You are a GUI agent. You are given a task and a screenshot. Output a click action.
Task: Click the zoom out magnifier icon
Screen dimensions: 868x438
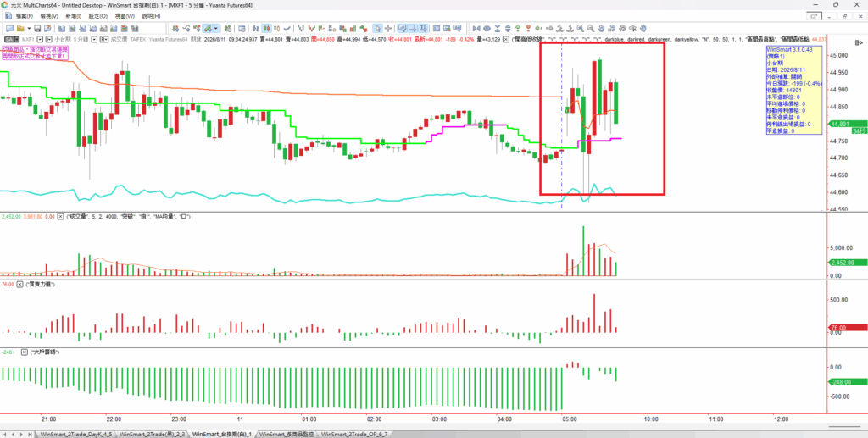point(591,28)
